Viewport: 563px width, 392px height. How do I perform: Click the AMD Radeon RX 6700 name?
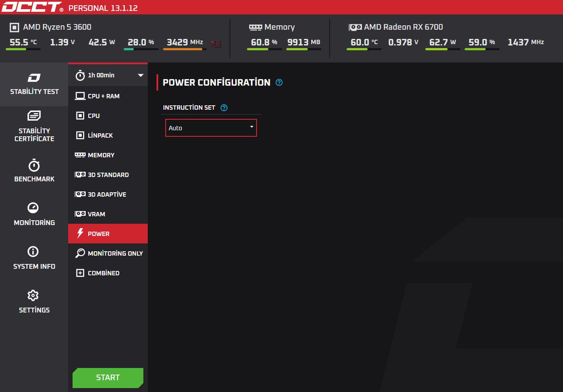pos(403,27)
